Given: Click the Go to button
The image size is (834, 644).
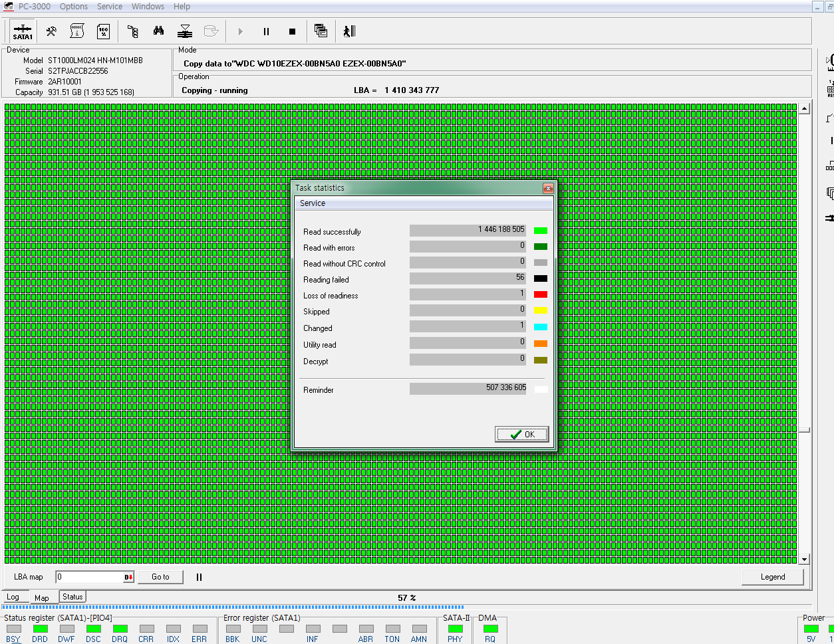Looking at the screenshot, I should (x=160, y=577).
